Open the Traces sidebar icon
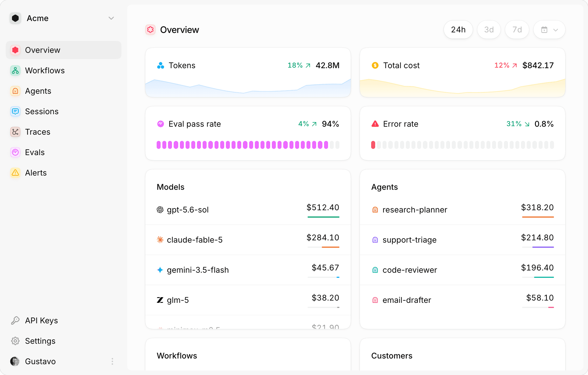The image size is (588, 375). click(15, 132)
